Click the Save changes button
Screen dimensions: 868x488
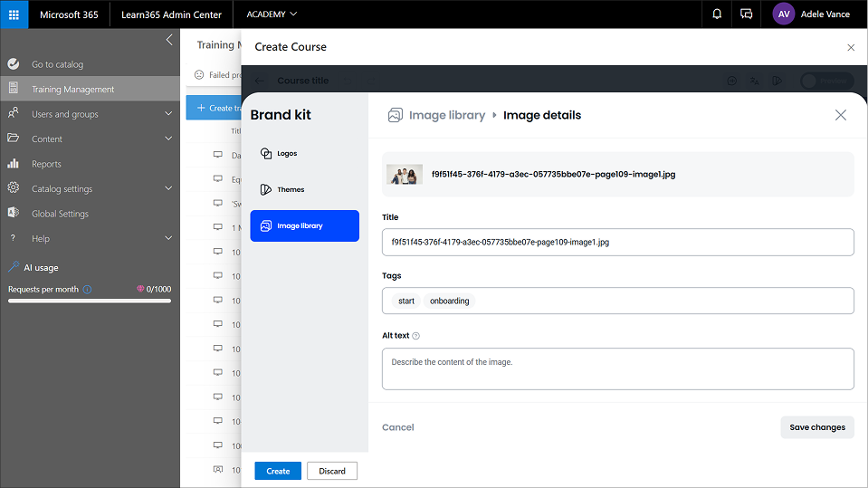816,427
